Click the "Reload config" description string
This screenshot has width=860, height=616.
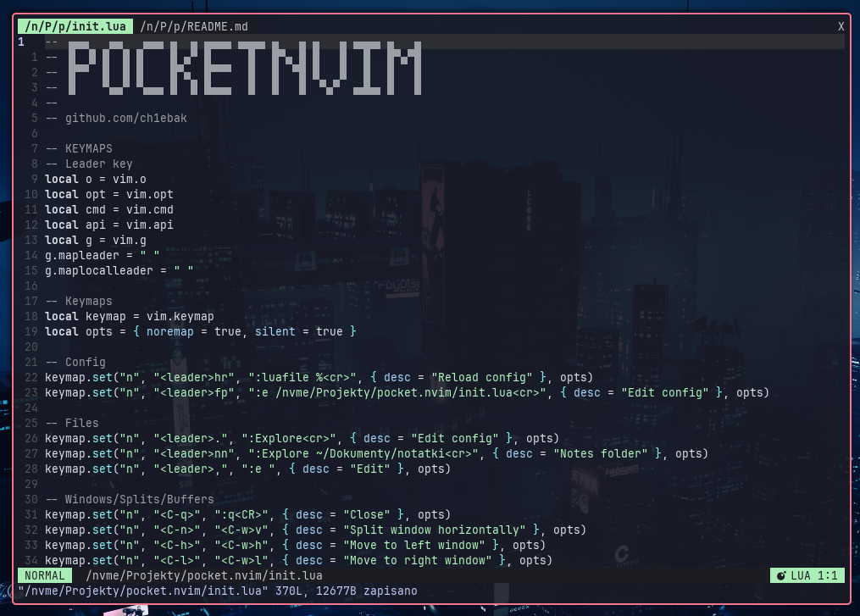tap(481, 377)
